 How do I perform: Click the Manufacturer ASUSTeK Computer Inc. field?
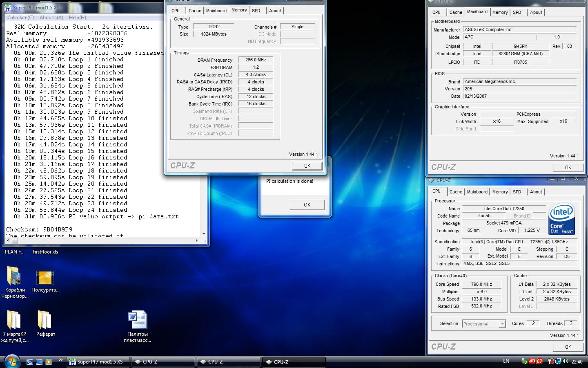coord(520,30)
